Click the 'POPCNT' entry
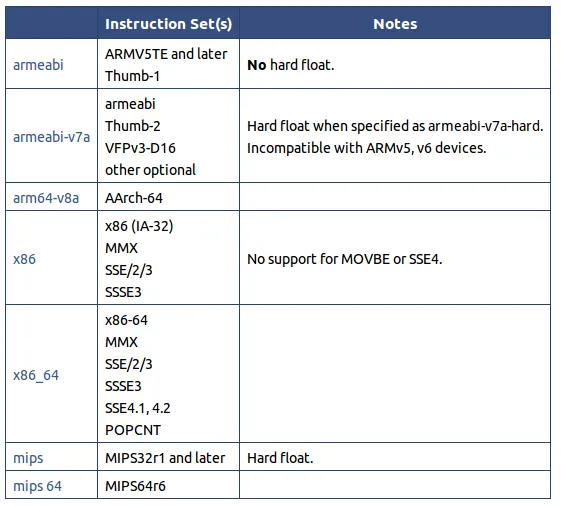The width and height of the screenshot is (561, 507). click(x=133, y=430)
